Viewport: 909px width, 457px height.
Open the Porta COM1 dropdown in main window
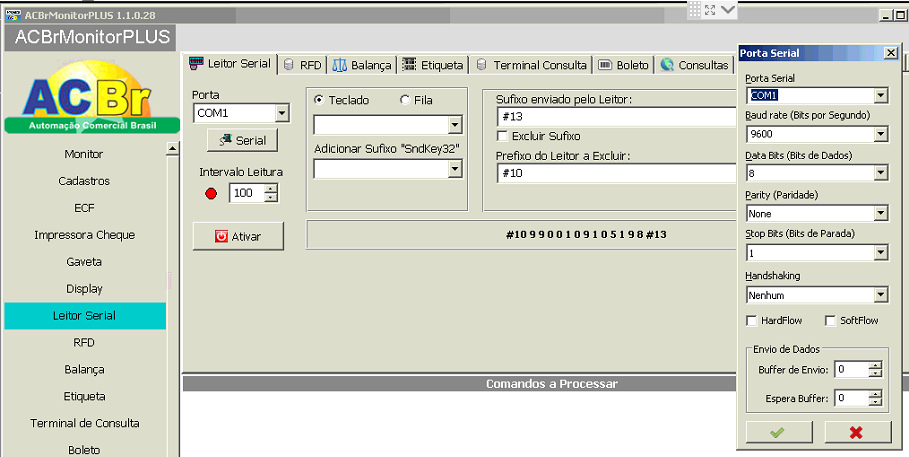[282, 113]
